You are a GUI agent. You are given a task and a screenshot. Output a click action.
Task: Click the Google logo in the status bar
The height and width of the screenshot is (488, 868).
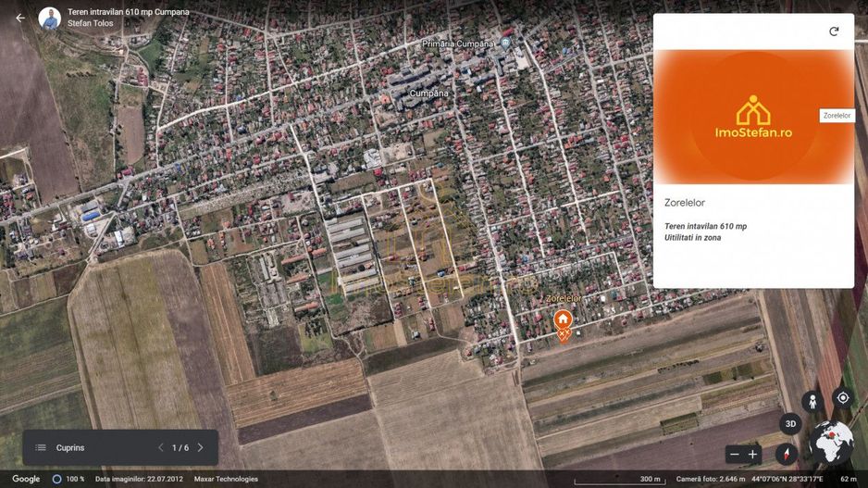point(26,479)
